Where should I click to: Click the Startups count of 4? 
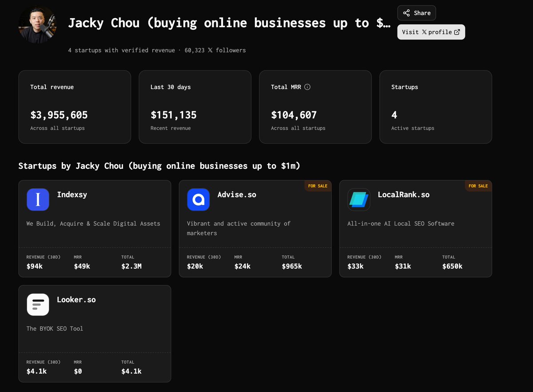[394, 115]
